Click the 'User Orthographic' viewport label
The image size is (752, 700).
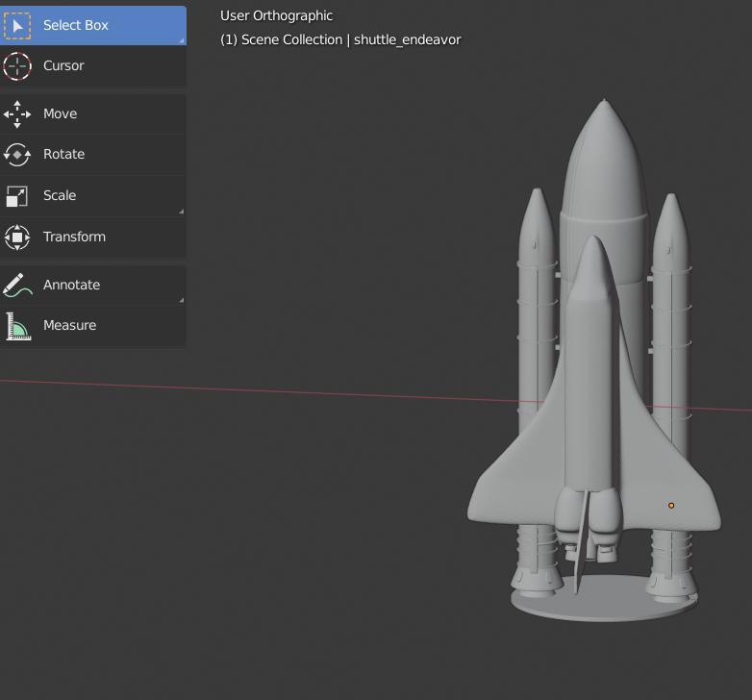276,15
